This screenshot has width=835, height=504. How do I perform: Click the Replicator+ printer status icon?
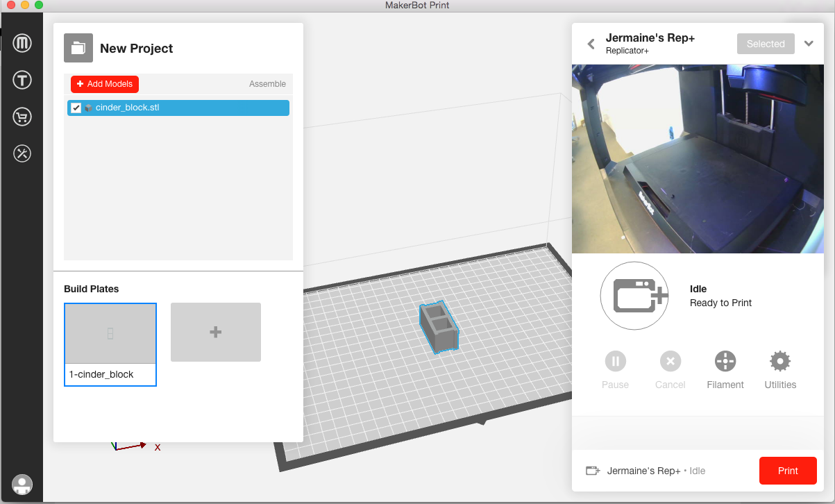[634, 295]
